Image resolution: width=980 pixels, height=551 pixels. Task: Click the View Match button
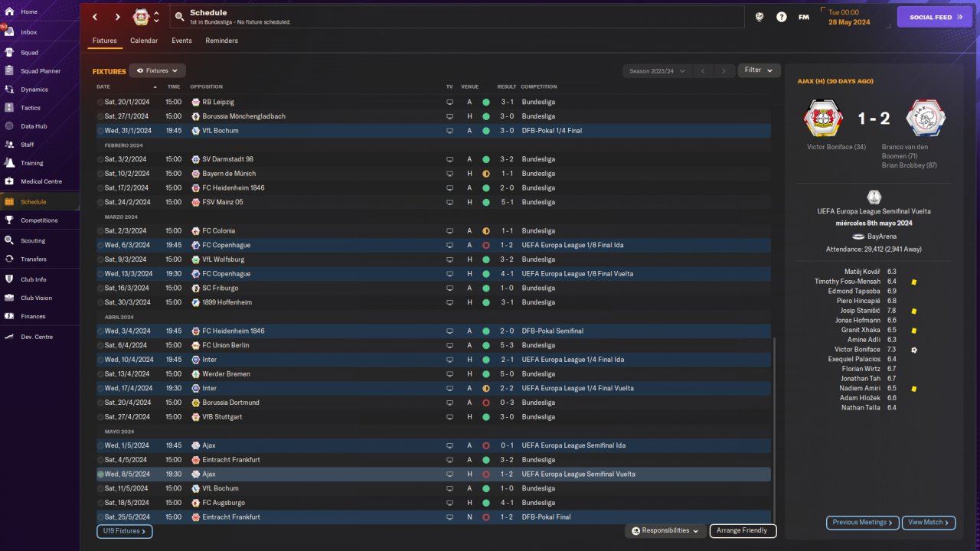929,523
